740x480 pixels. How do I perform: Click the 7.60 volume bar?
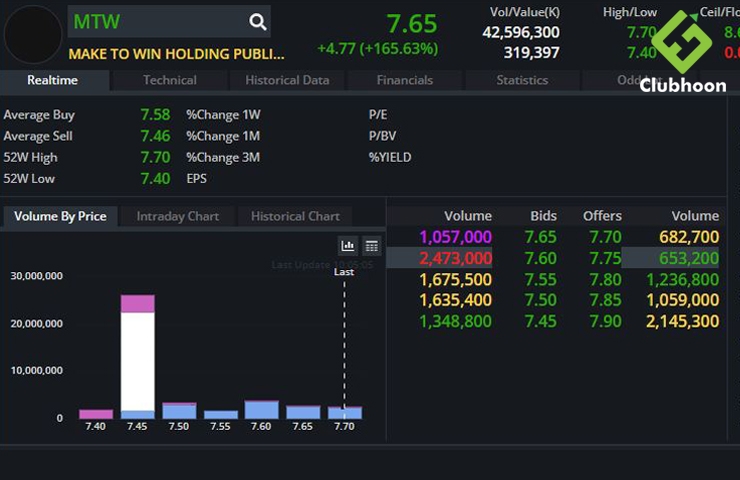(x=261, y=410)
